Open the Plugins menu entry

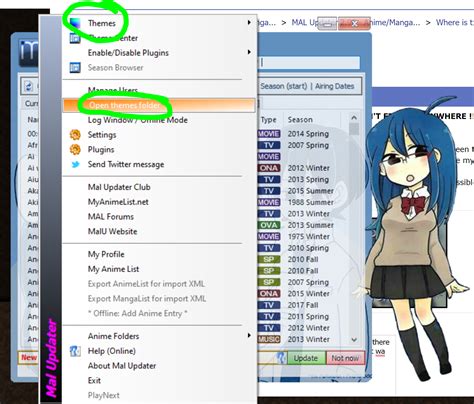(101, 150)
